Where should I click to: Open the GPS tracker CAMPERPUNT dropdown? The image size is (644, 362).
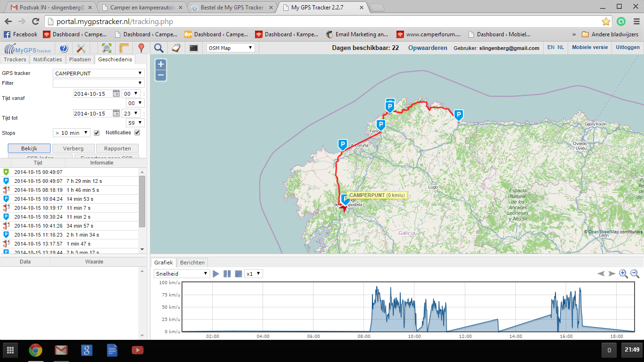coord(99,74)
